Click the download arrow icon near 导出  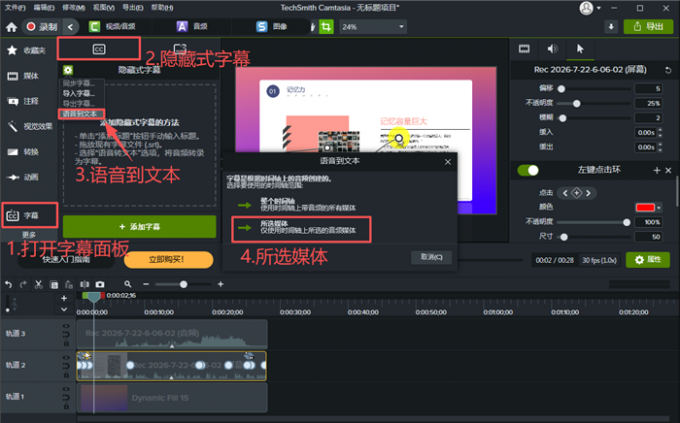611,27
